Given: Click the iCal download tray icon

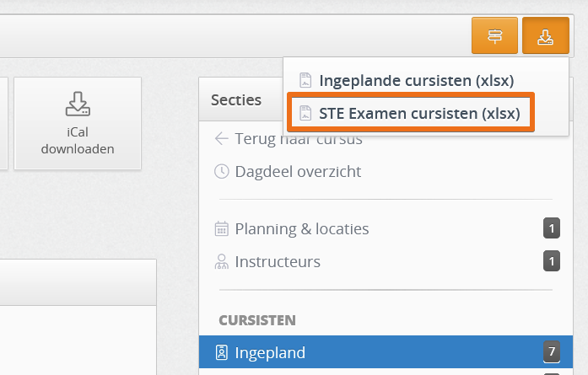Looking at the screenshot, I should 78,104.
